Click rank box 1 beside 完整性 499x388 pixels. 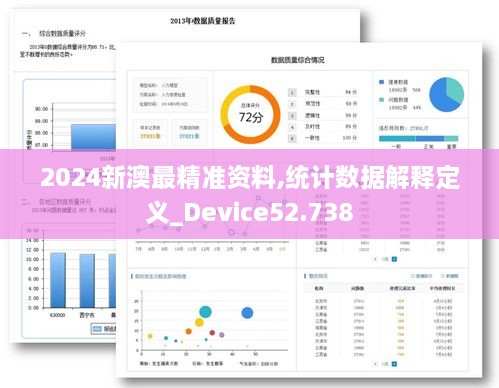pos(292,92)
